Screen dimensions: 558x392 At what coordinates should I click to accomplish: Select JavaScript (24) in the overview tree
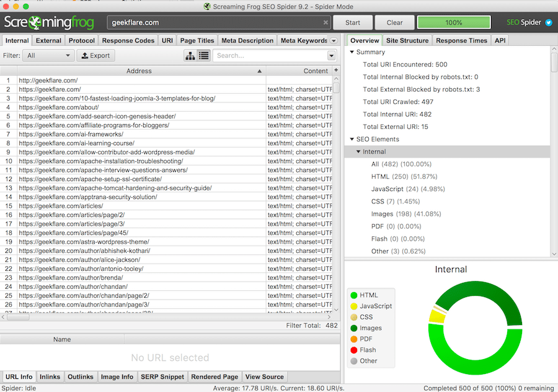pyautogui.click(x=408, y=189)
